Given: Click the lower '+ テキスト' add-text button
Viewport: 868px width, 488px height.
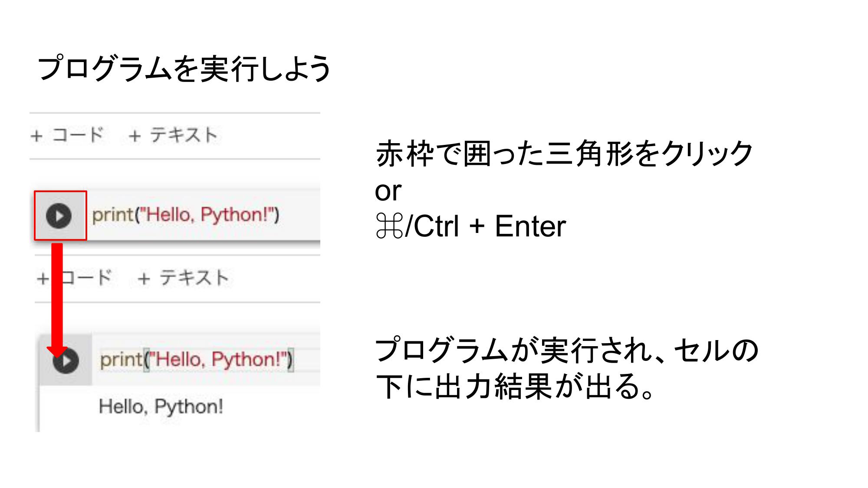Looking at the screenshot, I should (x=183, y=278).
